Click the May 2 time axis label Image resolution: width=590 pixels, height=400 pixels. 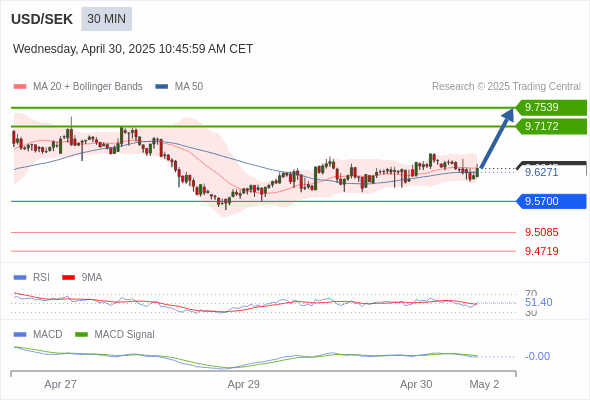pos(484,384)
